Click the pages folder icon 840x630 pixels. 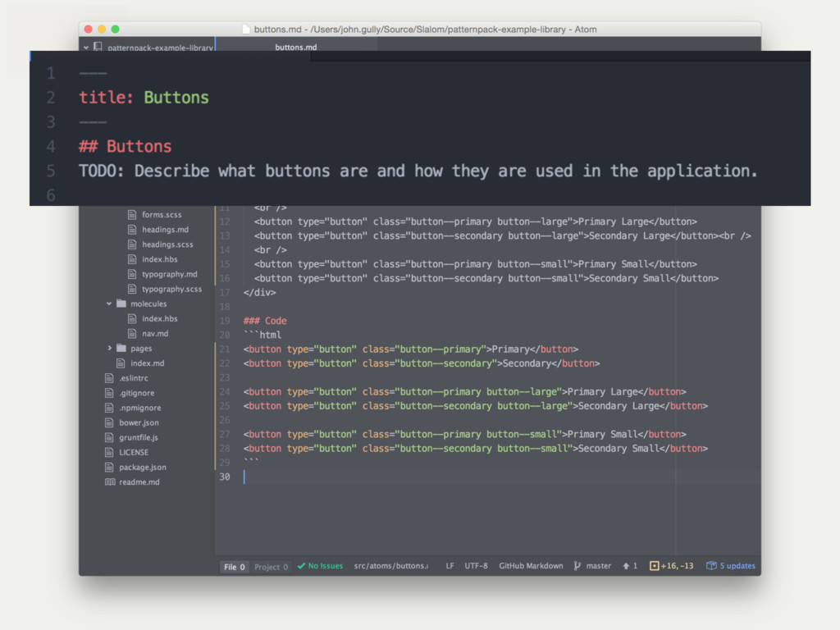pyautogui.click(x=121, y=348)
